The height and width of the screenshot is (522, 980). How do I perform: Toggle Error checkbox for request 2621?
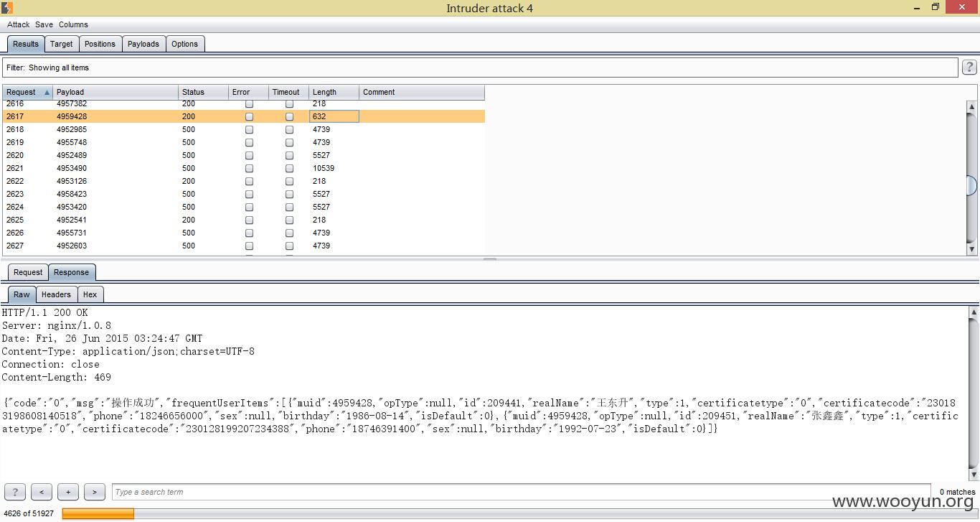[x=249, y=168]
